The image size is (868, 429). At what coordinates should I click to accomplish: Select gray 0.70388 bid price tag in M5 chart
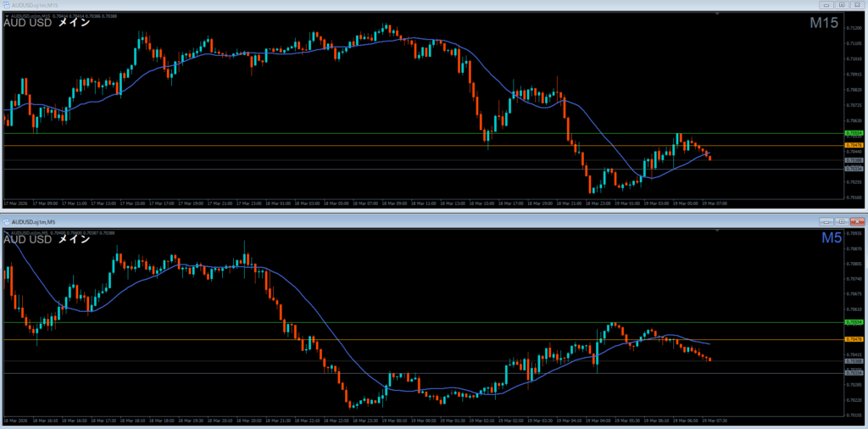pyautogui.click(x=854, y=361)
